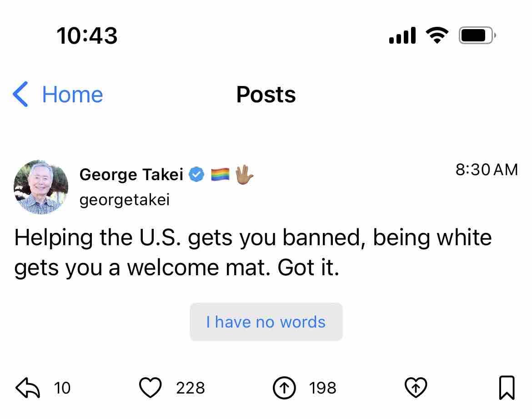Click the 8:30 AM timestamp

pos(486,170)
